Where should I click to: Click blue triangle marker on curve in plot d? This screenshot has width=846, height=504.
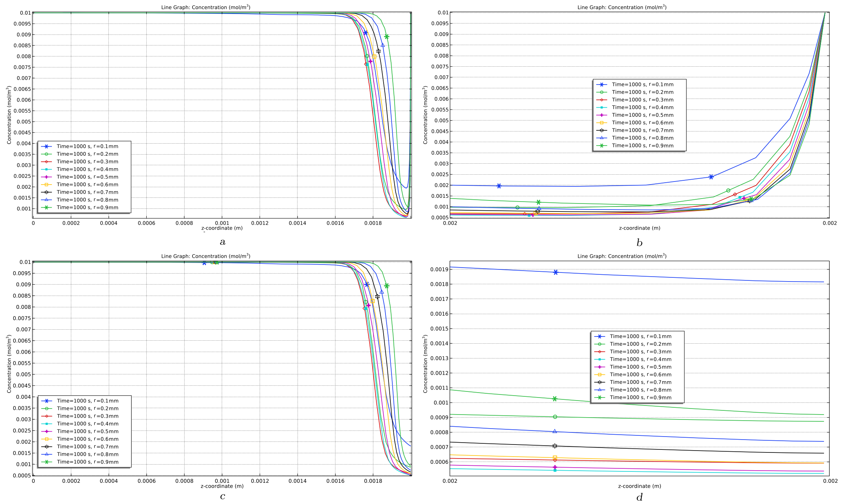pos(555,431)
